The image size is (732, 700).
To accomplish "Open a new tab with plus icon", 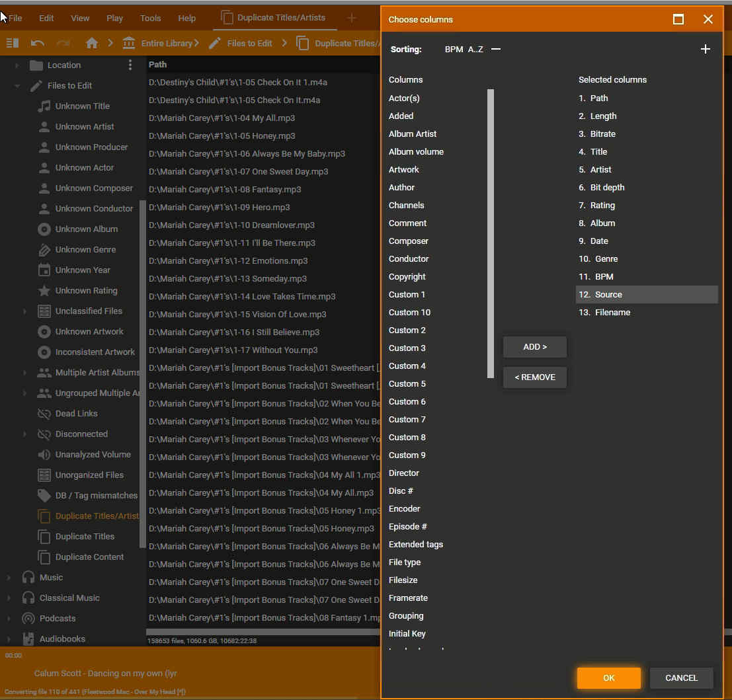I will (x=352, y=18).
